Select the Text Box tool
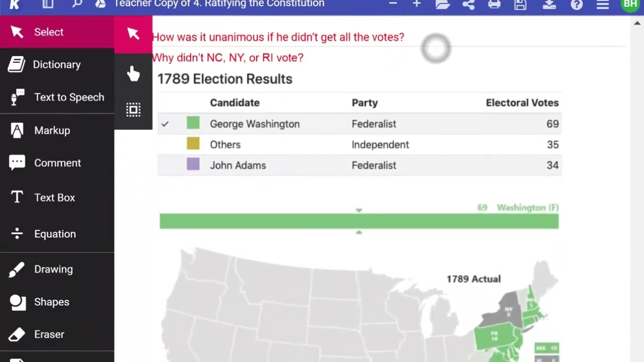This screenshot has width=644, height=362. (x=54, y=198)
